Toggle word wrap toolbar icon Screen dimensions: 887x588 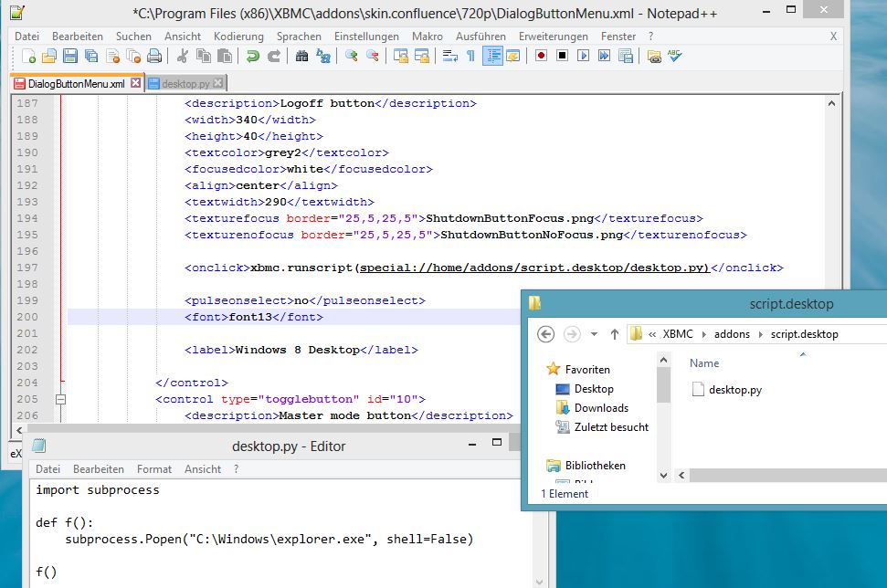pos(450,56)
